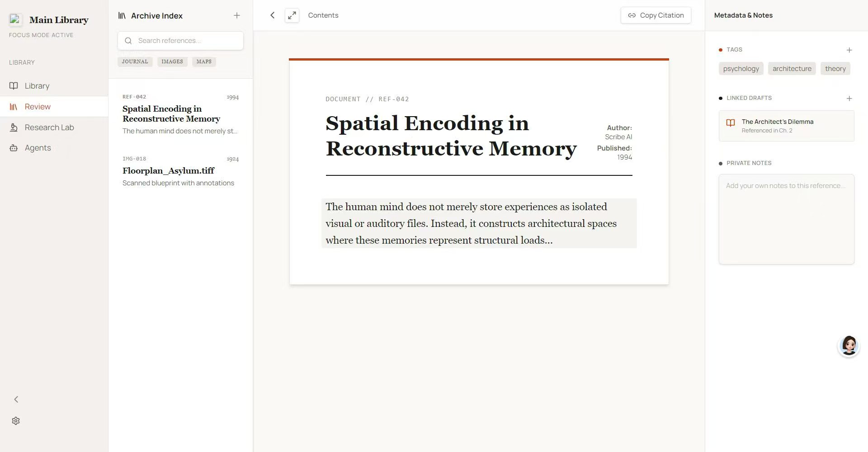The width and height of the screenshot is (868, 452).
Task: Click the Copy Citation button
Action: (x=656, y=15)
